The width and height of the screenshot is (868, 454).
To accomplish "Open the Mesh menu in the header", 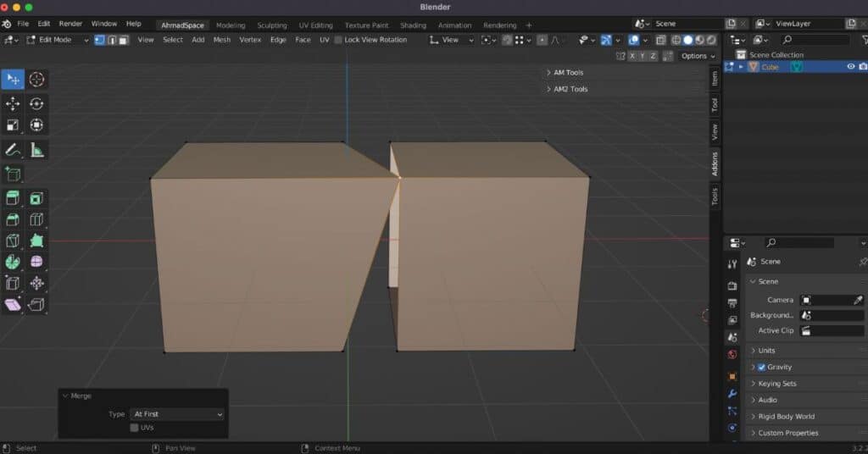I will [221, 40].
